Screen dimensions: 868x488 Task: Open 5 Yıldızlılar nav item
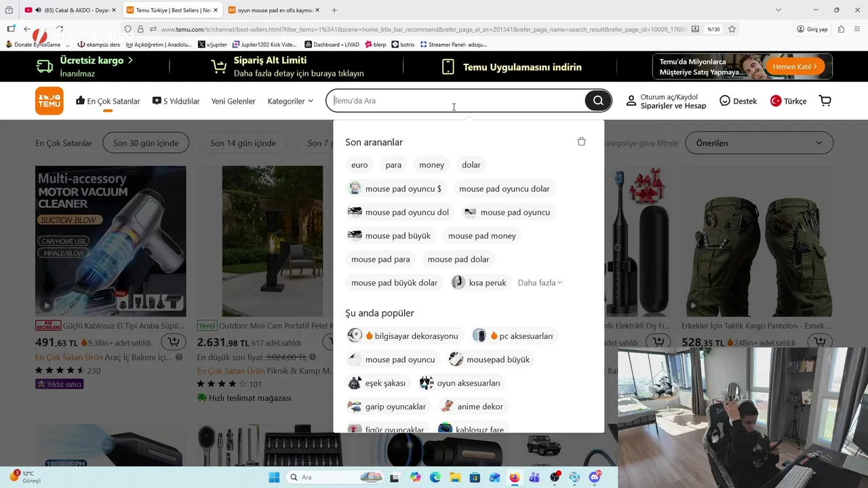(176, 101)
